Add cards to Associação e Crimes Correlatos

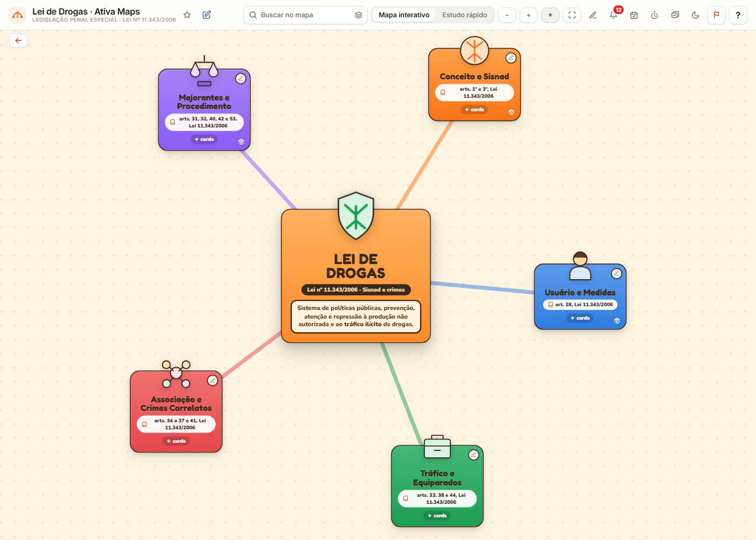coord(176,441)
